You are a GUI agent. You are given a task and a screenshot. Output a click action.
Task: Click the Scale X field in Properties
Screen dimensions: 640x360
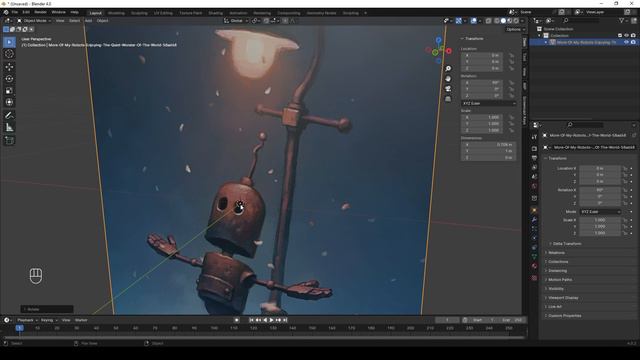point(600,220)
